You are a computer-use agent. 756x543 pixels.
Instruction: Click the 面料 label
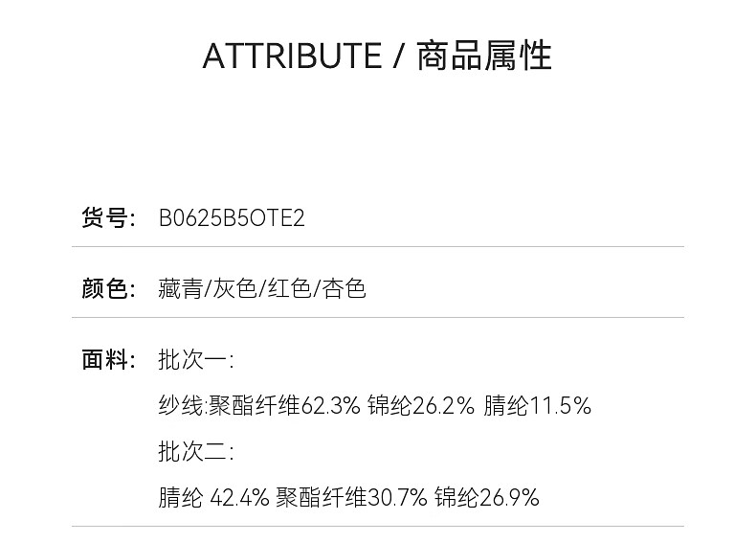click(104, 360)
